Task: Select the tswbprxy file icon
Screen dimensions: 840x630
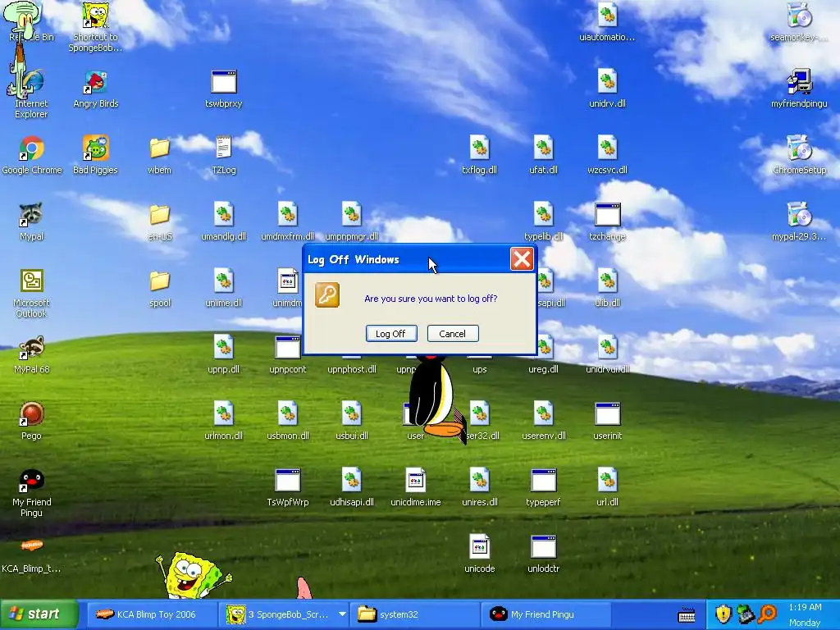Action: [x=224, y=89]
